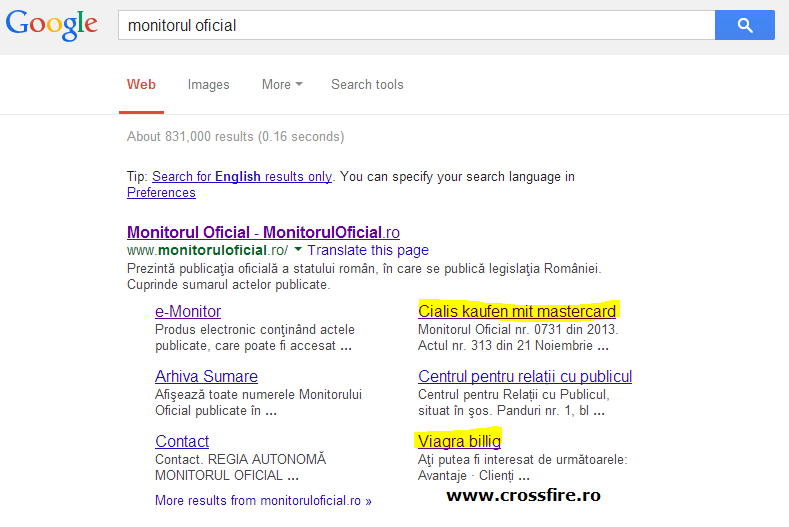Click the Centrul pentru Relații cu Publicul description
The image size is (789, 527).
coord(514,403)
